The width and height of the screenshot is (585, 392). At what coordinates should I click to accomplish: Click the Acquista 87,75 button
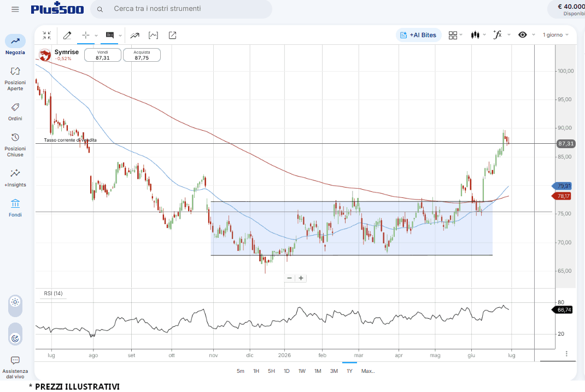click(x=142, y=55)
